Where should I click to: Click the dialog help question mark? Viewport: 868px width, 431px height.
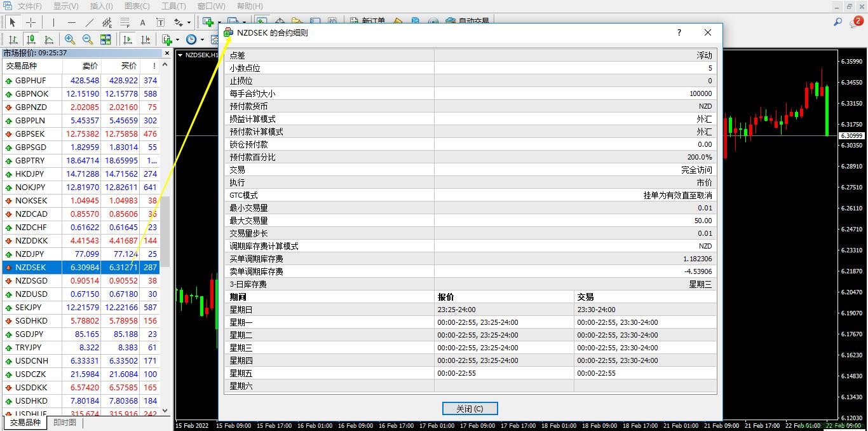679,32
